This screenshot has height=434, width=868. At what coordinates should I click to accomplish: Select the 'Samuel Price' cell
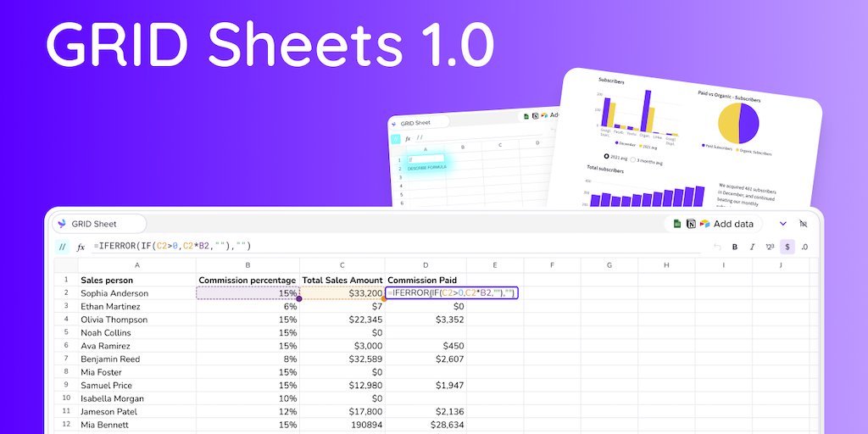[137, 386]
